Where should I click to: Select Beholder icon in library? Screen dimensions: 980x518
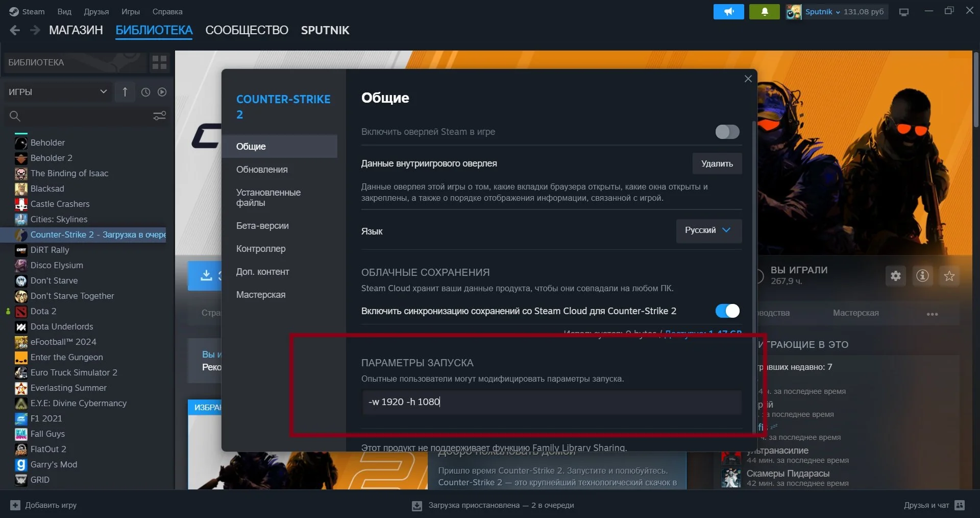click(21, 143)
